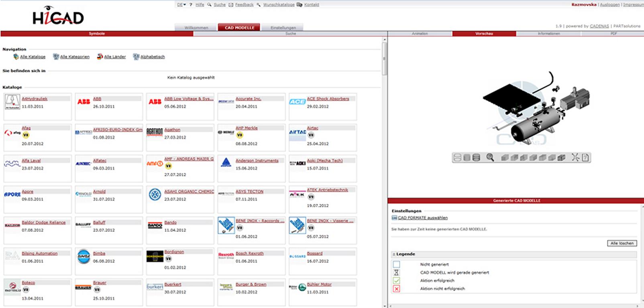Open the Impressum link

click(x=633, y=5)
